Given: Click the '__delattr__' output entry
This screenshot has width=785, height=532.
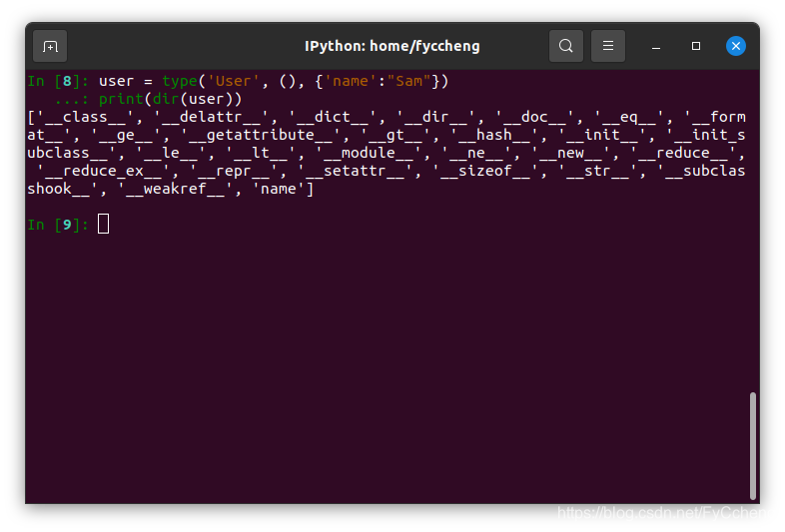Looking at the screenshot, I should [x=216, y=117].
